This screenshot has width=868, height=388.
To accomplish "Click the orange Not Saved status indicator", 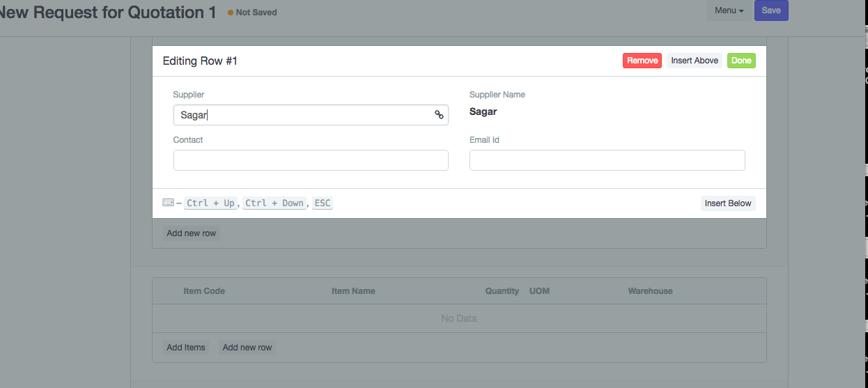I will click(x=252, y=13).
